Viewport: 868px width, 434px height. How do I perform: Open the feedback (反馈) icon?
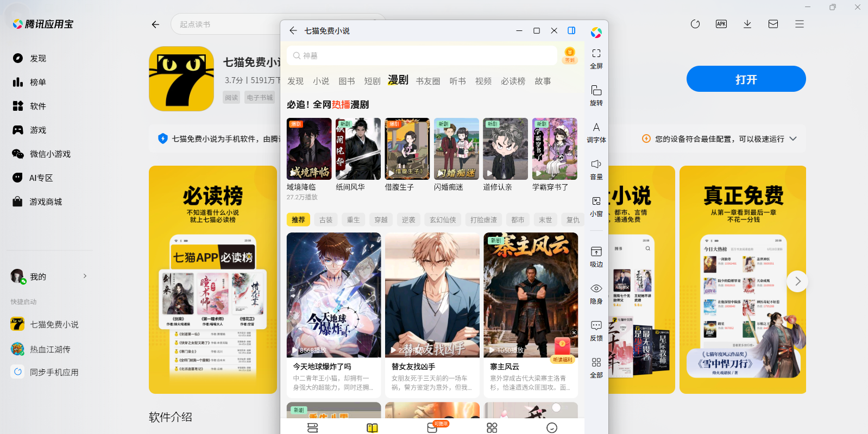click(x=596, y=326)
